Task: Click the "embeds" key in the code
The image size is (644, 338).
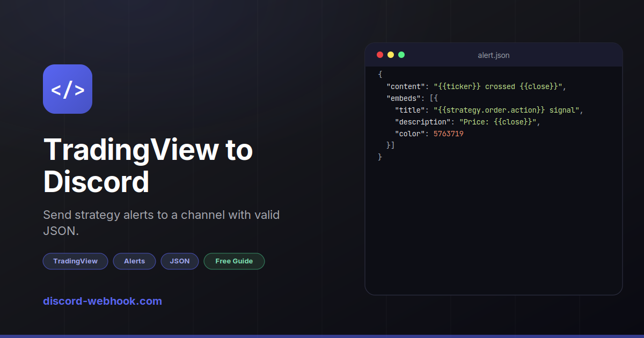Action: coord(404,98)
